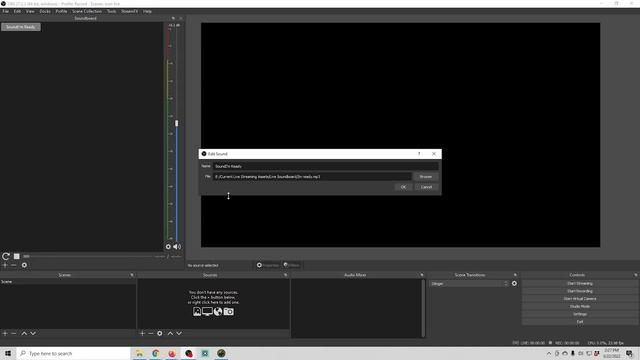This screenshot has height=360, width=640.
Task: Mute the Soundboard speaker icon
Action: (177, 247)
